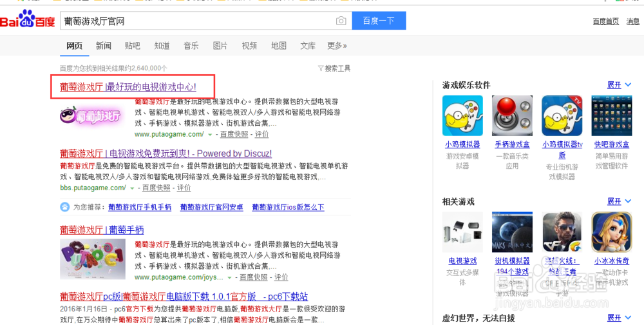Screen dimensions: 644x325
Task: Click the PUTAO colorful letters thumbnail
Action: (x=92, y=259)
